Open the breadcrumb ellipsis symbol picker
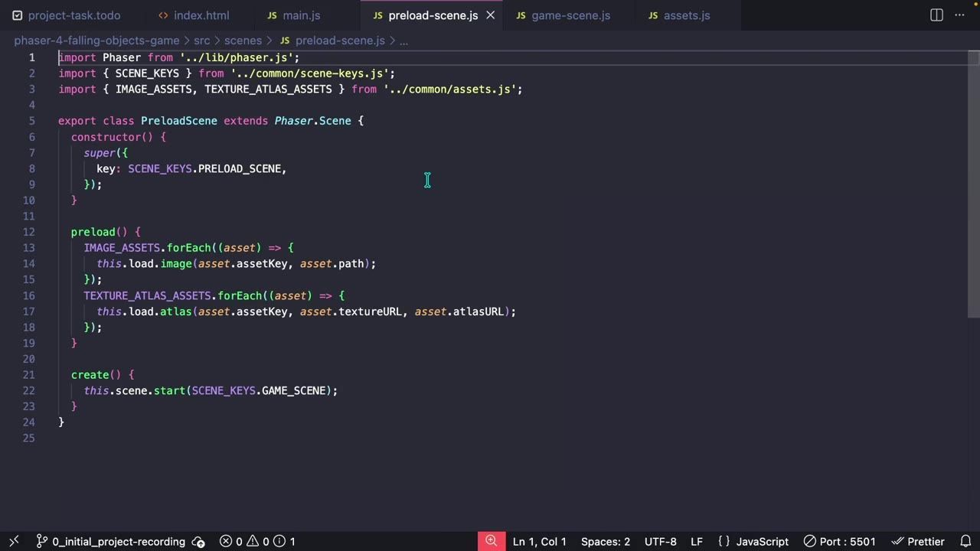980x551 pixels. pos(403,41)
